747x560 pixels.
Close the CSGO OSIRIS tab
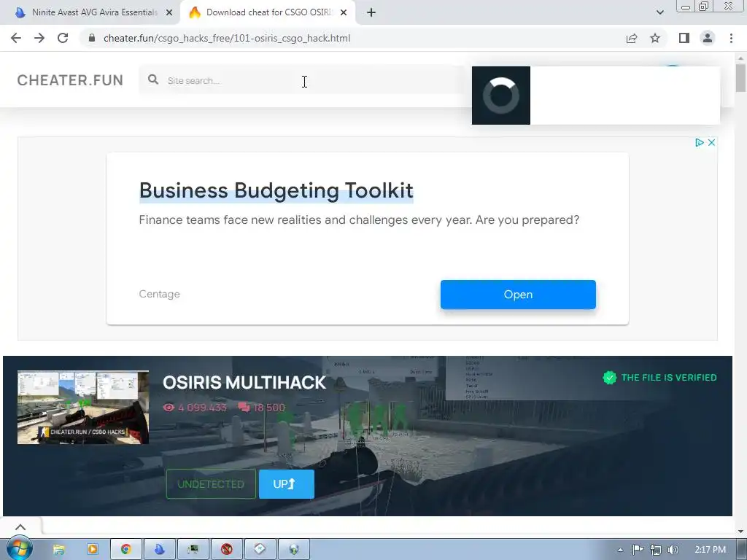(344, 12)
